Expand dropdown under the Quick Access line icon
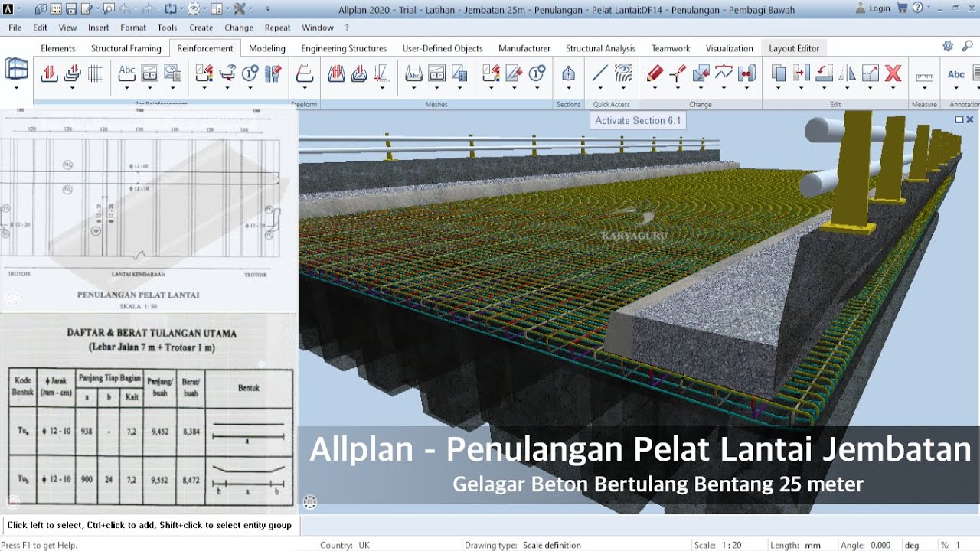This screenshot has height=551, width=980. pos(600,88)
